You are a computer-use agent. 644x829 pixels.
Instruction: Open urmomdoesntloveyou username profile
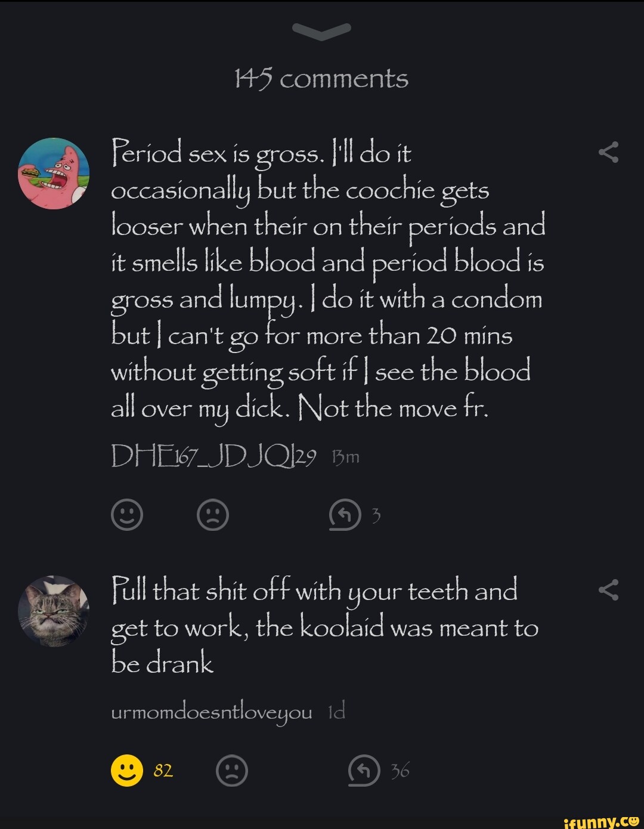click(211, 712)
